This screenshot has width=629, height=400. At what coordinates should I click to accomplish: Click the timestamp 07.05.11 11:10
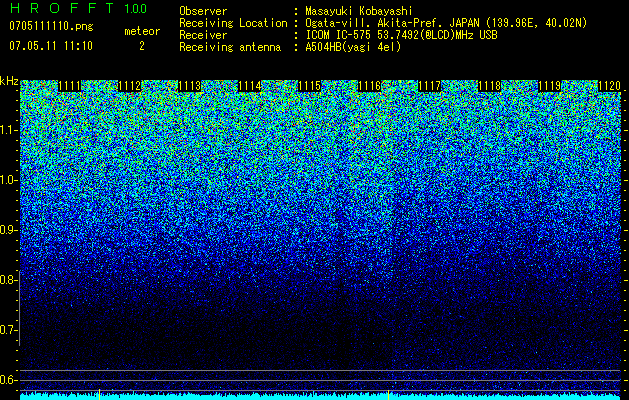(51, 46)
